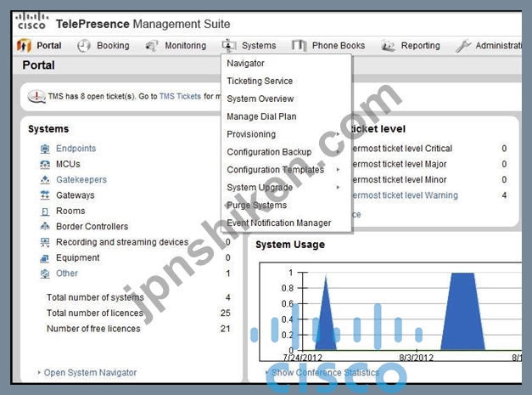Click the Systems panel heading

click(x=48, y=129)
